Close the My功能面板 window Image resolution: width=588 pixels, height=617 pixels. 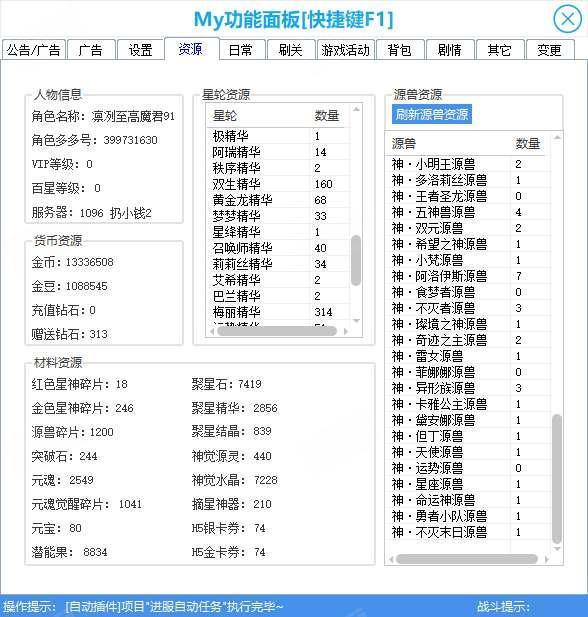567,19
